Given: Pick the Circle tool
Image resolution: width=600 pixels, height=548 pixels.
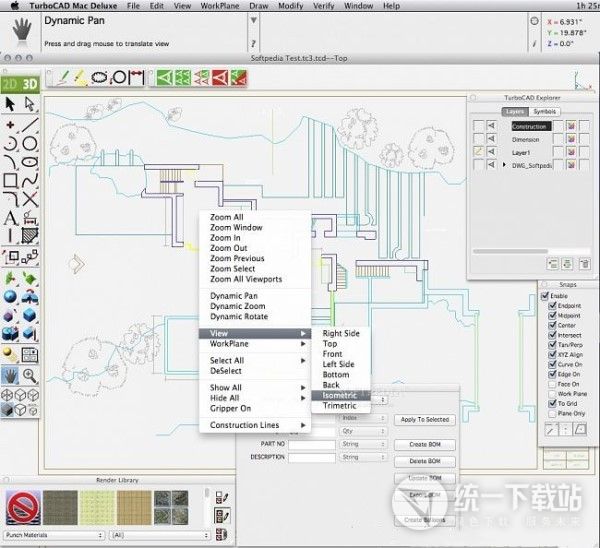Looking at the screenshot, I should click(30, 144).
